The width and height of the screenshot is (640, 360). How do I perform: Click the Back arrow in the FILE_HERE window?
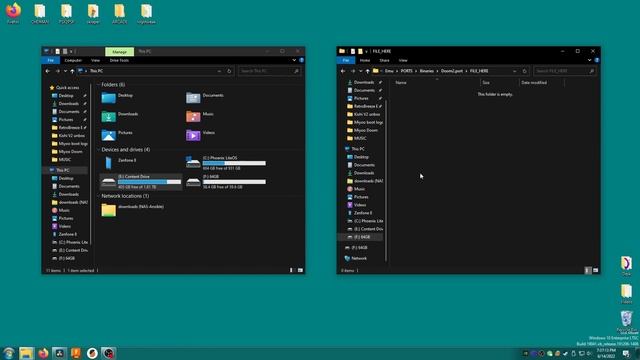[x=343, y=71]
